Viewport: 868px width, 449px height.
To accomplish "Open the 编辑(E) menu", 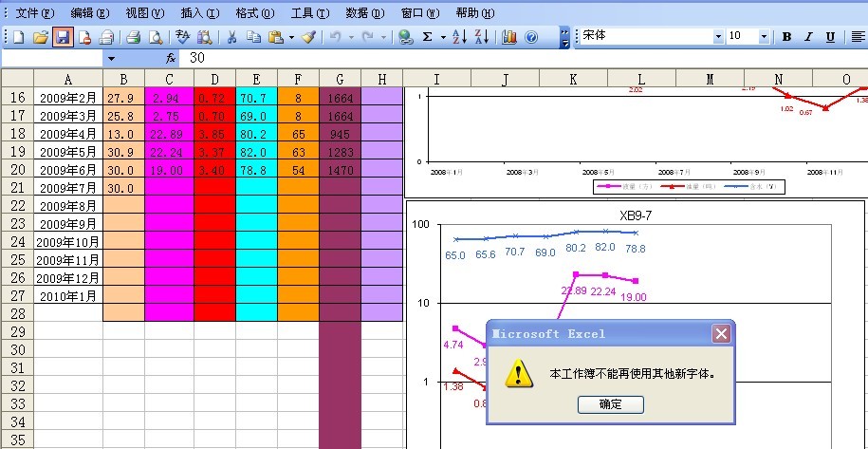I will click(x=90, y=12).
